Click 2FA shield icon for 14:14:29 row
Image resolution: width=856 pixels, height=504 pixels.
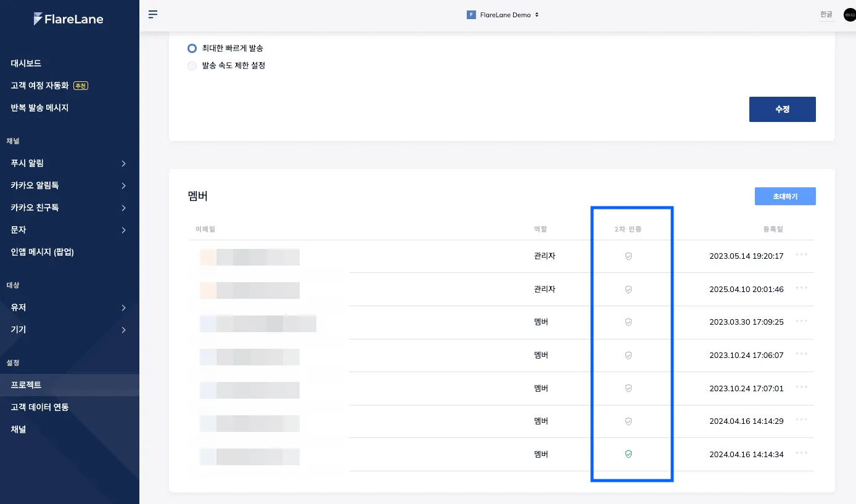(x=628, y=421)
